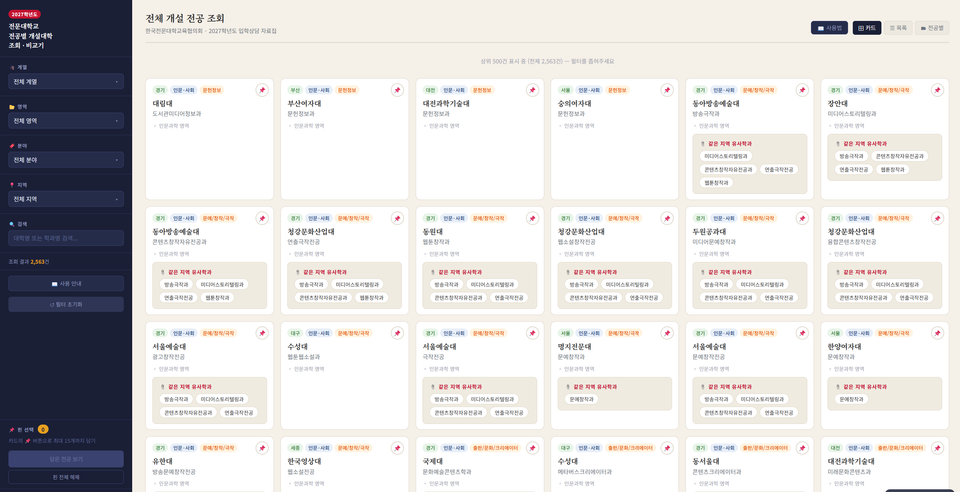Open the 전체 지역 dropdown

pos(66,199)
